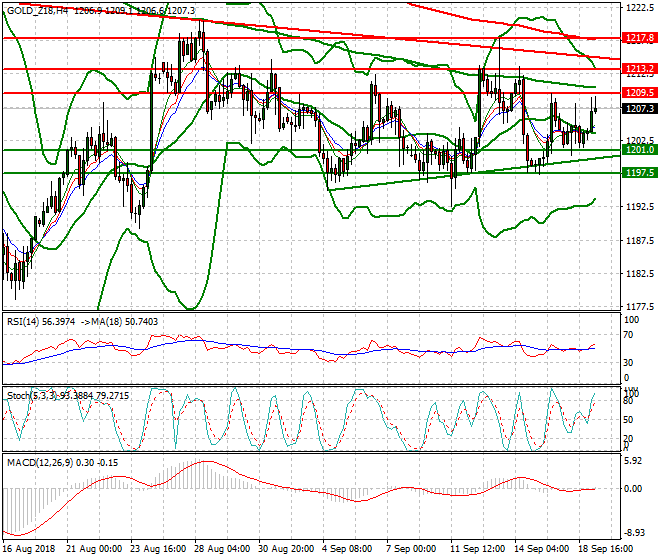This screenshot has height=560, width=660.
Task: Click the 1177.5 price axis value
Action: click(640, 306)
